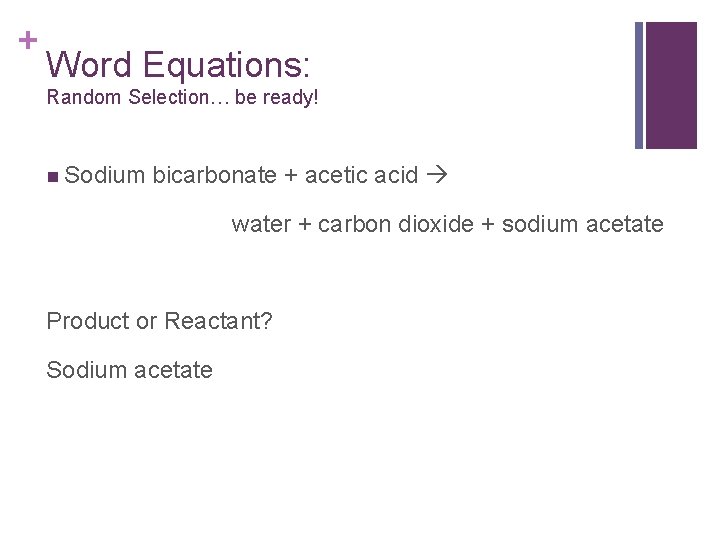
Task: Click "sodium acetate" in the products line
Action: (582, 224)
